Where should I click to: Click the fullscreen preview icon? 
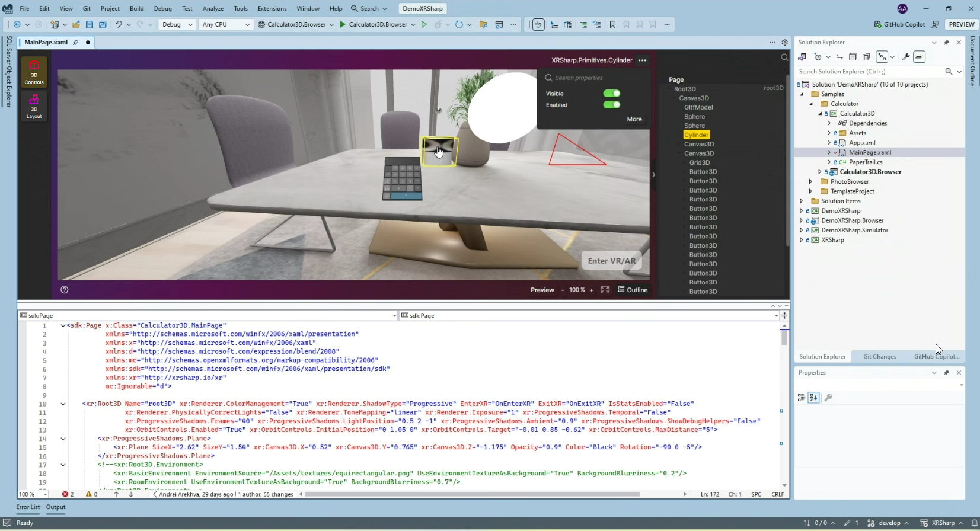coord(605,290)
